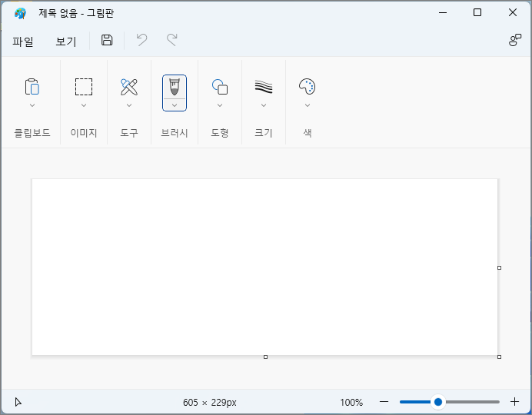Screen dimensions: 532x415
Task: Click the 이미지 group label
Action: 84,132
